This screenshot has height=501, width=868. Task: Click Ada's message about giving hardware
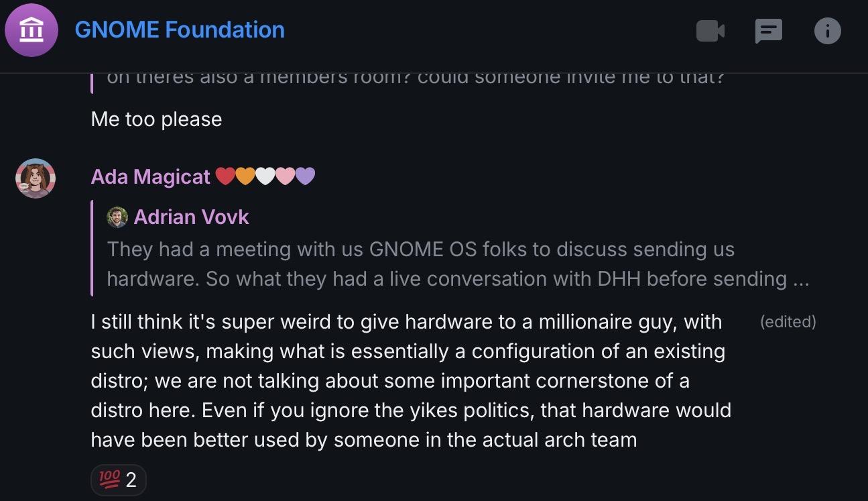(410, 380)
